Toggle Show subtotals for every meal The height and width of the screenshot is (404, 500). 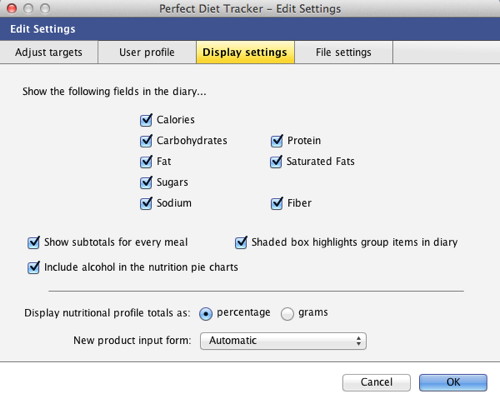click(33, 242)
